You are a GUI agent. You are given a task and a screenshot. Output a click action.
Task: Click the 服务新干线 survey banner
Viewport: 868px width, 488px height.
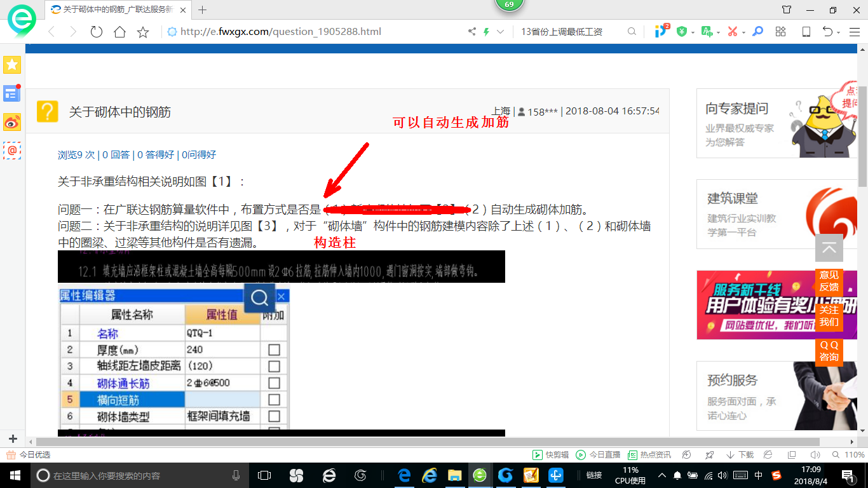coord(776,305)
